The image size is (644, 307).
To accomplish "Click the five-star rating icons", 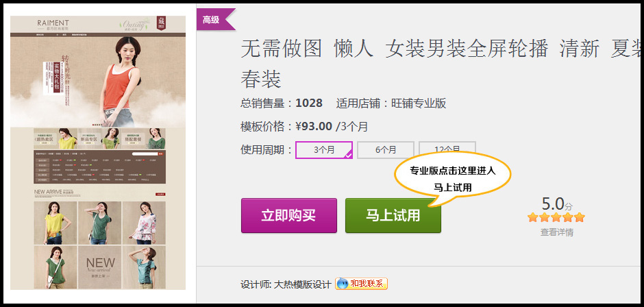I will pyautogui.click(x=556, y=217).
